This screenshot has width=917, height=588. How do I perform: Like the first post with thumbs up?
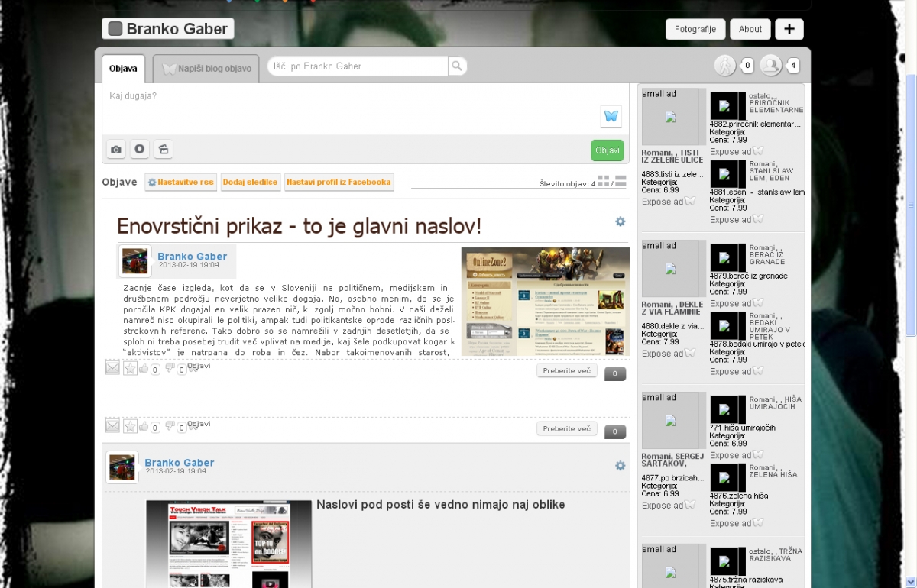pyautogui.click(x=144, y=368)
